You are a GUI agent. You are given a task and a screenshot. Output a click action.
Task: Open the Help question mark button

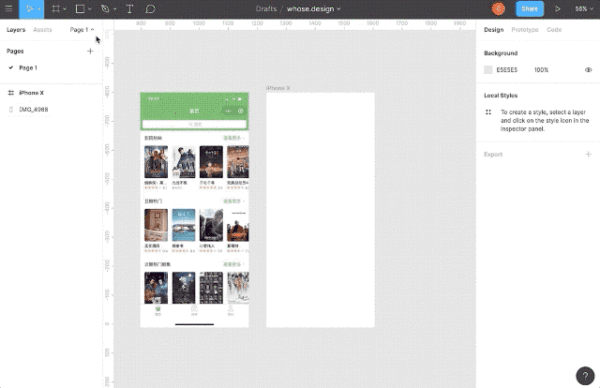[x=585, y=376]
